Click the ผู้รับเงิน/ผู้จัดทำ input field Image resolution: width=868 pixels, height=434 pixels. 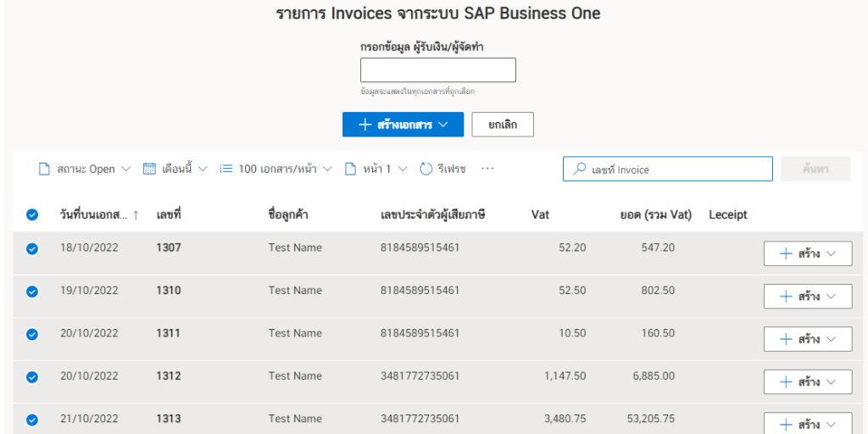click(438, 70)
